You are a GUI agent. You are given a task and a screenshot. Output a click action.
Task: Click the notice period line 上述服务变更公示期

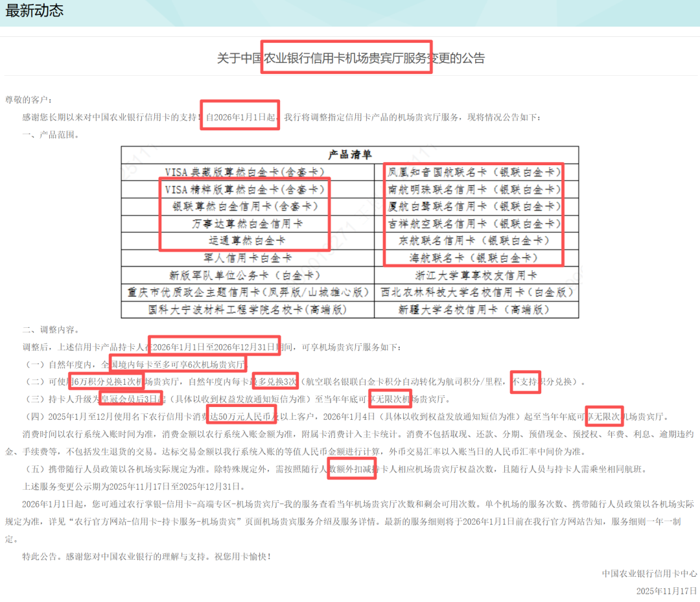point(134,486)
